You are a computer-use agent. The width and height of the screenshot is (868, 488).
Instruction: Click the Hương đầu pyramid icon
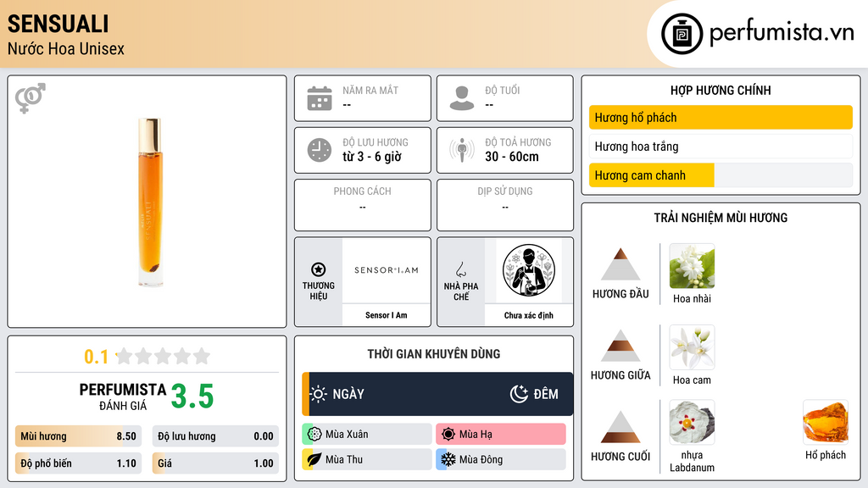pos(620,264)
